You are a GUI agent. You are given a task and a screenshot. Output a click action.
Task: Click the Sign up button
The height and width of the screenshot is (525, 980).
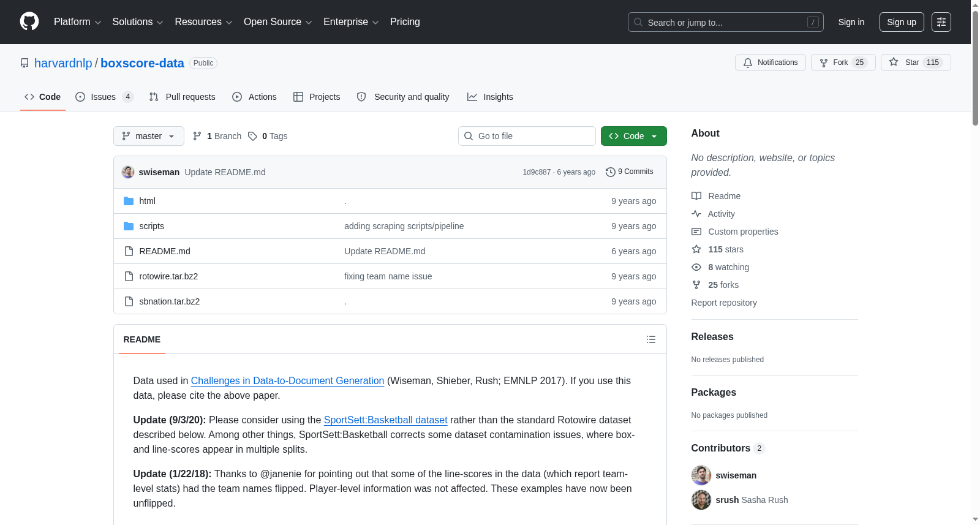pyautogui.click(x=902, y=22)
